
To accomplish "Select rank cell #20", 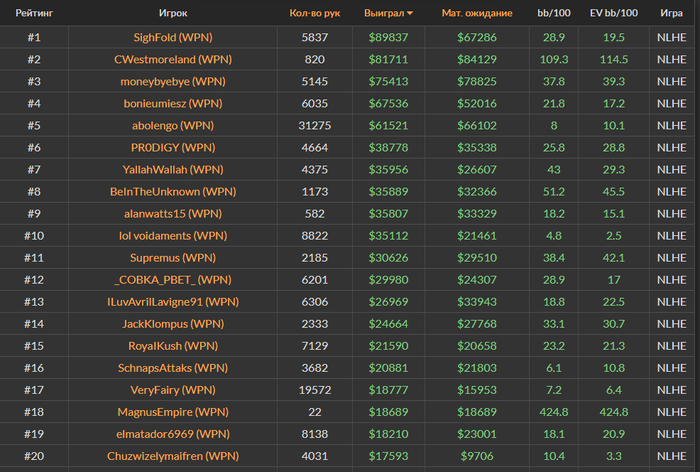I will [34, 456].
